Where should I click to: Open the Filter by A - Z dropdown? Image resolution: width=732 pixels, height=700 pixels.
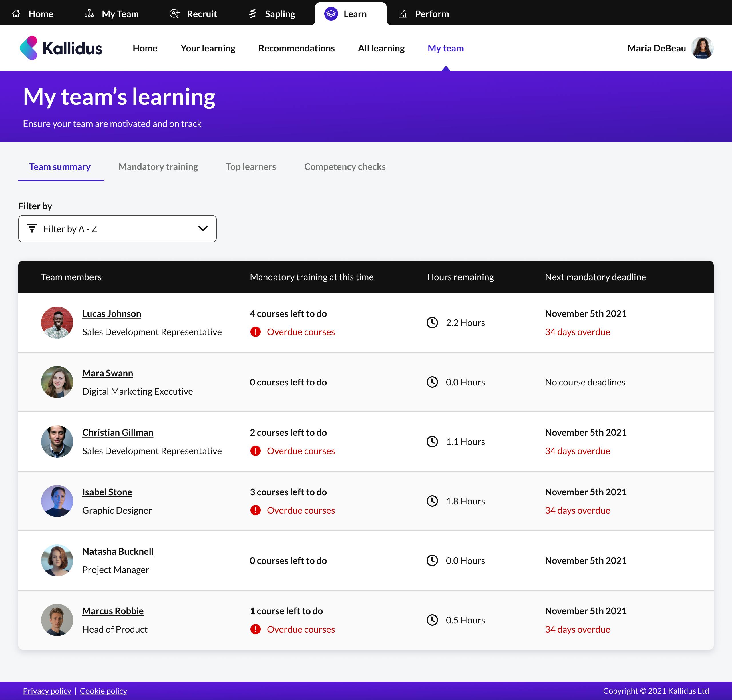[x=117, y=229]
